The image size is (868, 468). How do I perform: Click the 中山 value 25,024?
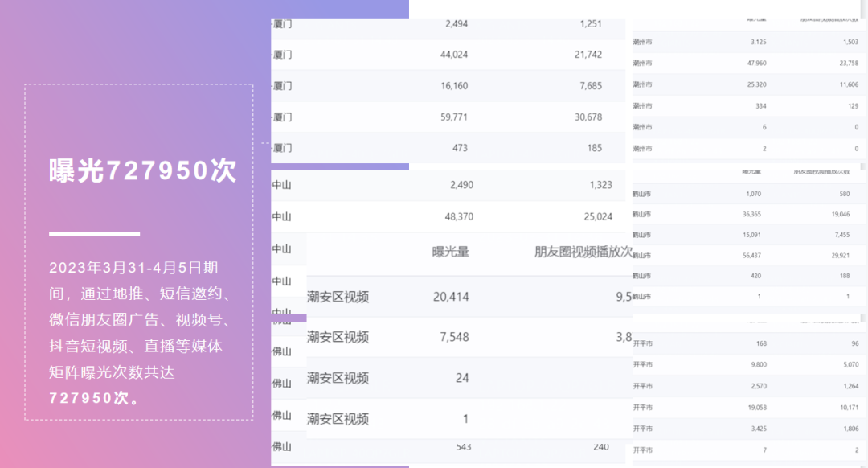point(598,216)
